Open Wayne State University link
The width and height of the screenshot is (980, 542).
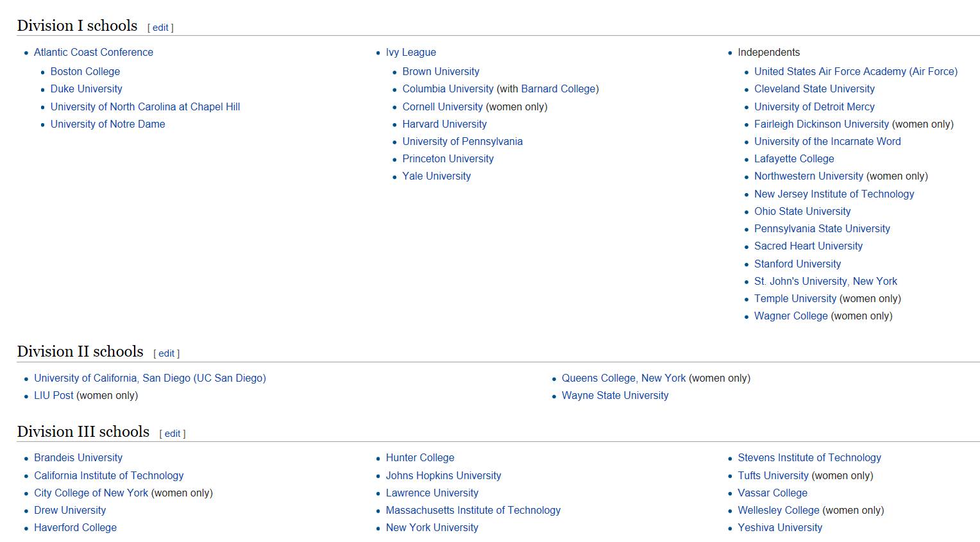(x=615, y=396)
